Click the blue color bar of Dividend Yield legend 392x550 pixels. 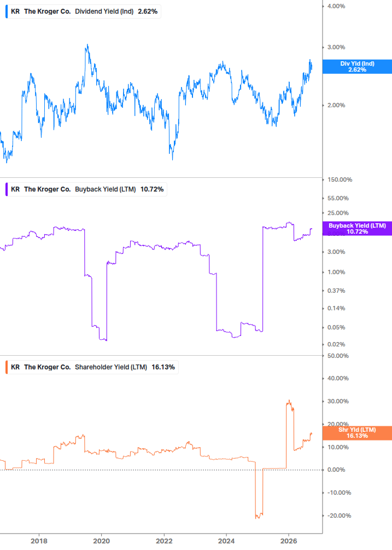7,11
